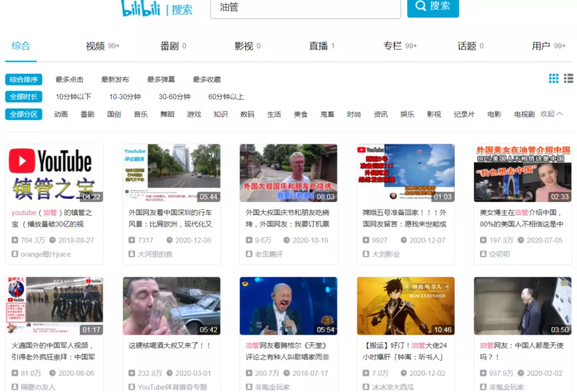Filter by 30-60分钟 duration
Image resolution: width=577 pixels, height=392 pixels.
coord(175,97)
